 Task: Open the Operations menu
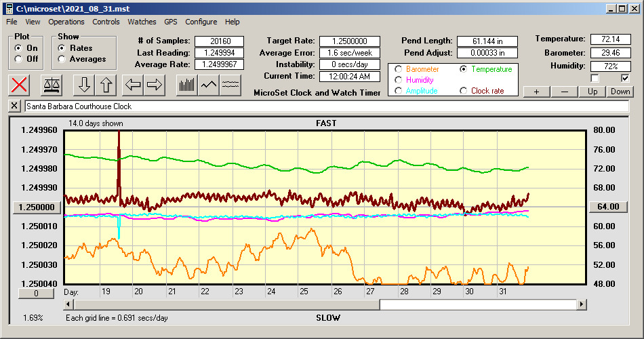[66, 22]
